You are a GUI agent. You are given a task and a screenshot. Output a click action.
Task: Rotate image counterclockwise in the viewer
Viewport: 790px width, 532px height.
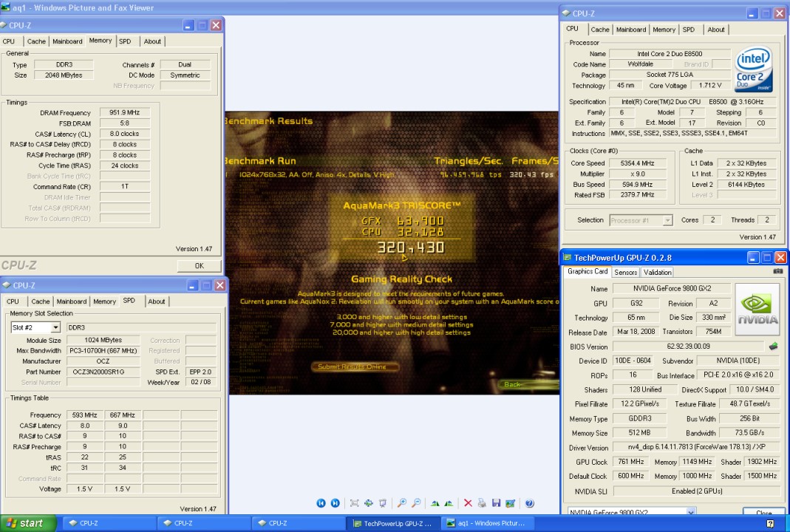click(x=449, y=502)
